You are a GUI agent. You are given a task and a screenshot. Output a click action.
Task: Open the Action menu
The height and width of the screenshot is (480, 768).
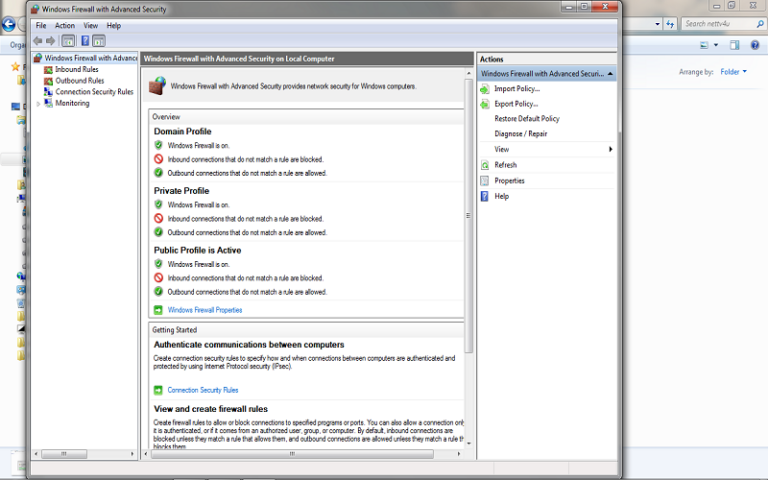pyautogui.click(x=65, y=25)
